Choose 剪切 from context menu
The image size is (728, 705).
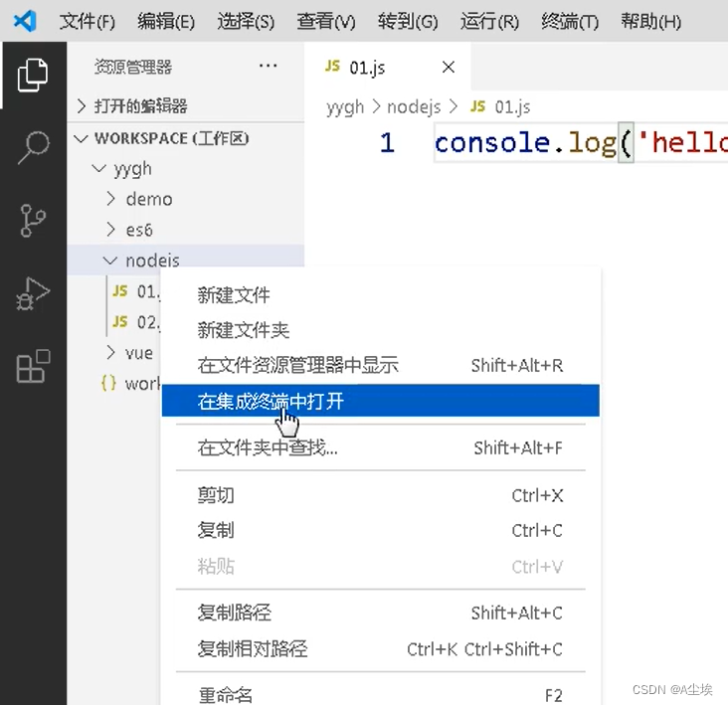click(381, 495)
